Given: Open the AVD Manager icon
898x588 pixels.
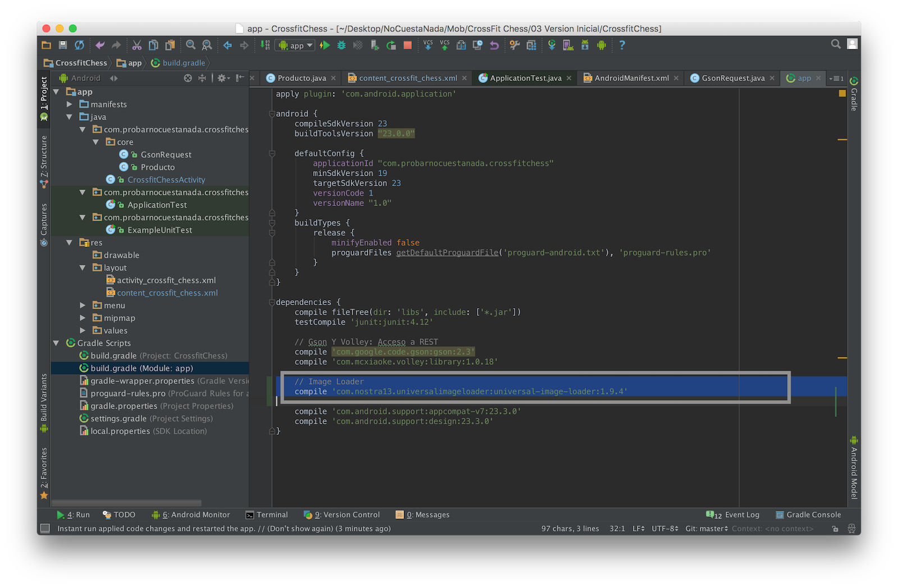Looking at the screenshot, I should coord(568,45).
